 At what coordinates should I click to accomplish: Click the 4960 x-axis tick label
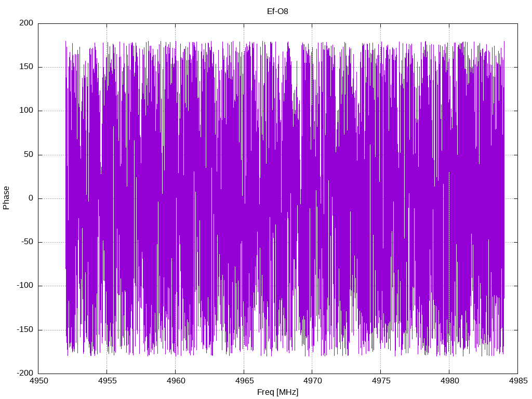pos(176,381)
